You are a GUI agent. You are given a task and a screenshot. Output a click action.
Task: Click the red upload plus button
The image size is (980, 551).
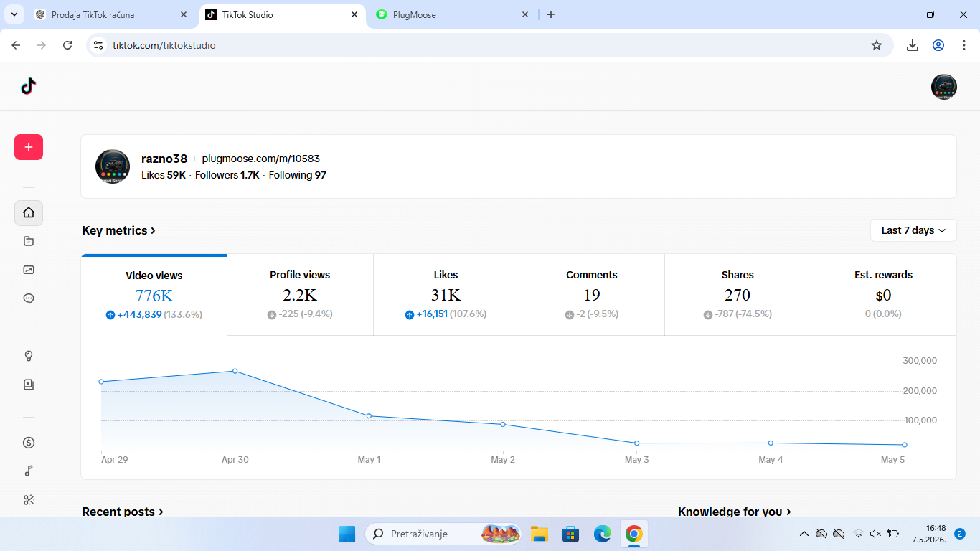(x=29, y=147)
